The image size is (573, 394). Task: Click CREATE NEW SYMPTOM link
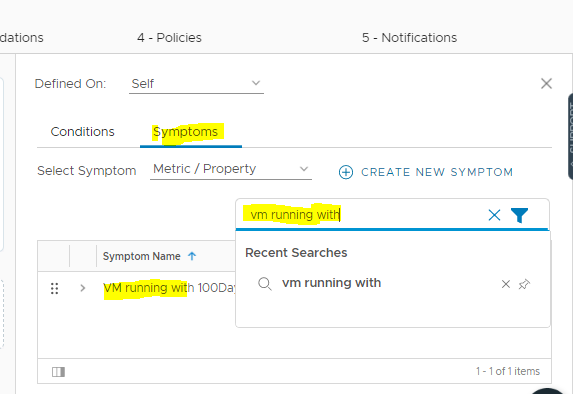pyautogui.click(x=437, y=172)
